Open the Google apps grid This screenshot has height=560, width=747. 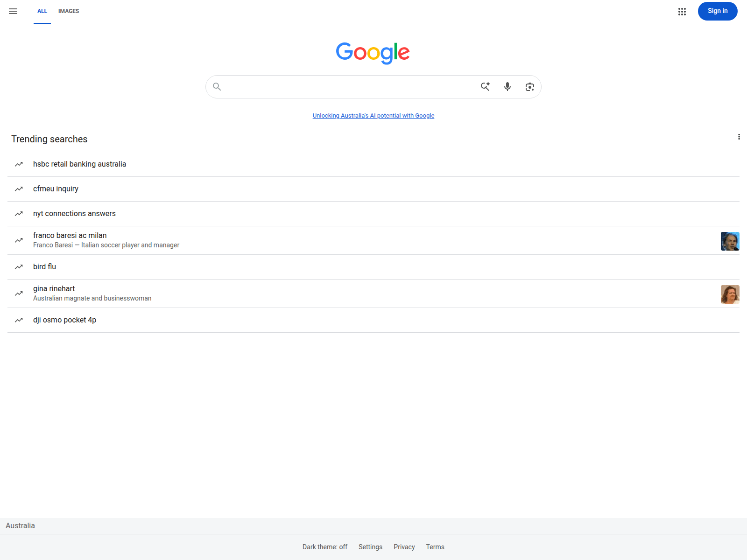[682, 12]
